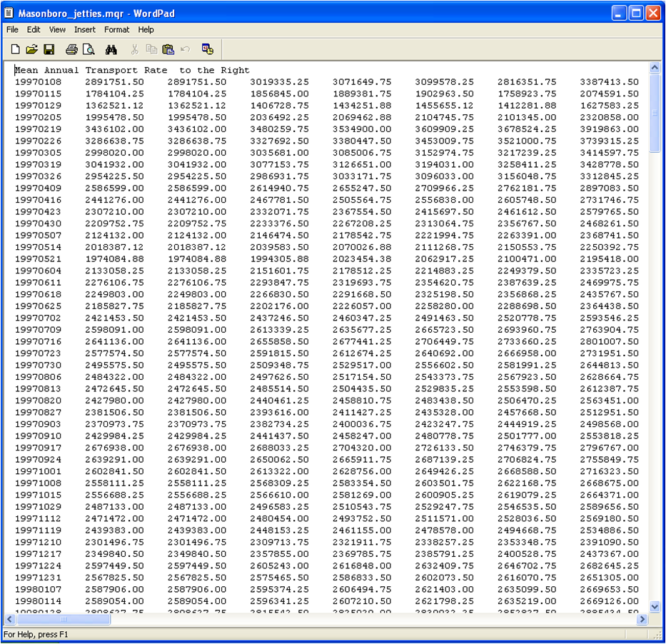Print the document using printer icon
666x644 pixels.
pyautogui.click(x=71, y=50)
